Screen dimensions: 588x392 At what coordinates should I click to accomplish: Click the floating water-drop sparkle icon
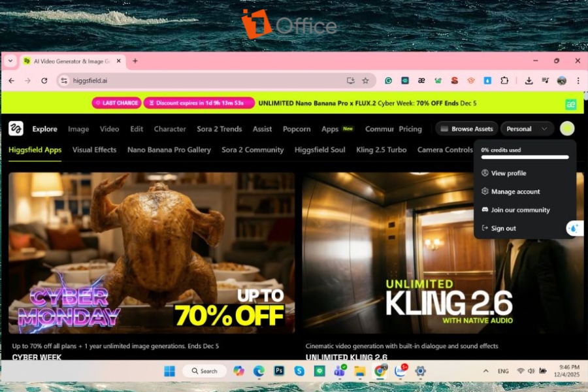pos(574,228)
